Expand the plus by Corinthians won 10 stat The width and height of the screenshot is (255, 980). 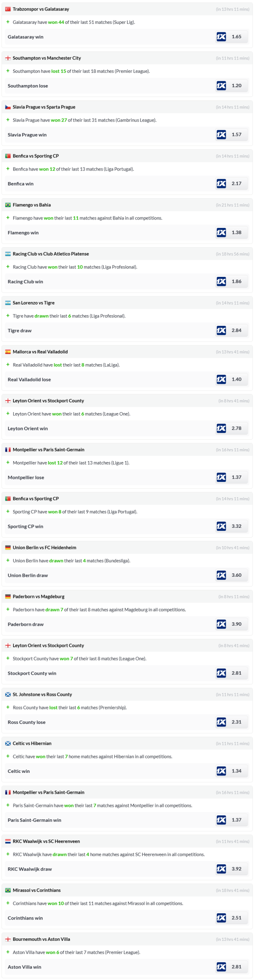click(x=8, y=903)
